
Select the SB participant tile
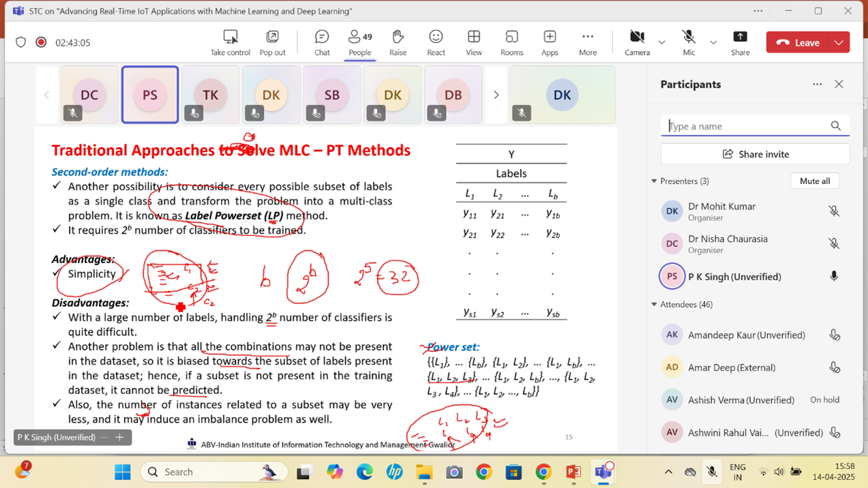click(x=331, y=95)
